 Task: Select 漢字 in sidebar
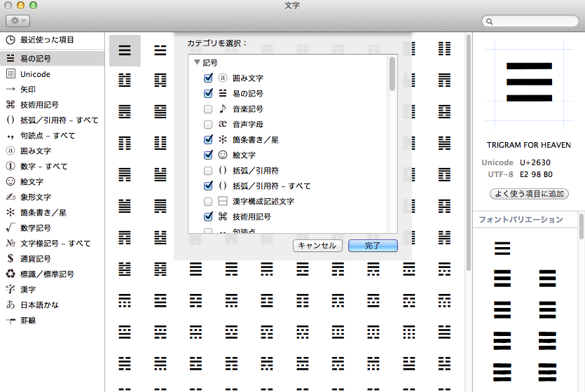[53, 290]
